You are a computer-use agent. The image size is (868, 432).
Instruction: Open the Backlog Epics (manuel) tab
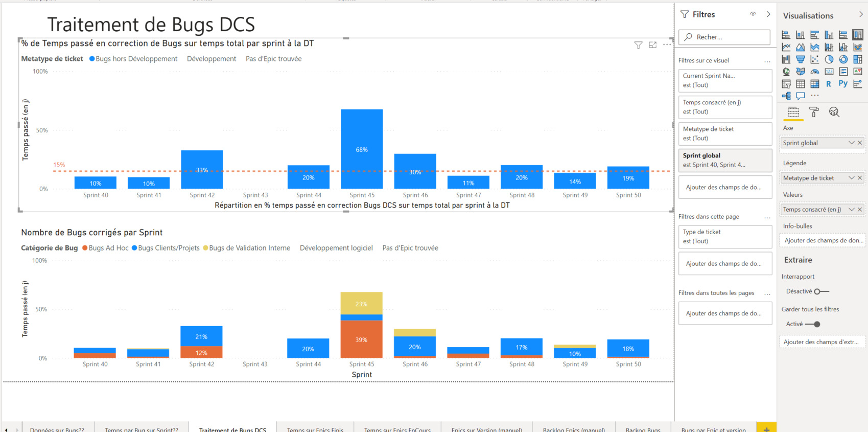(x=574, y=429)
